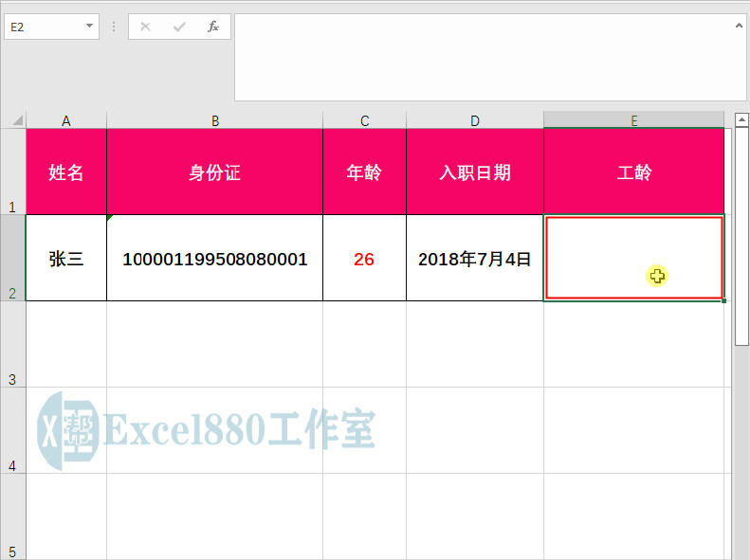Select column D header
Image resolution: width=750 pixels, height=560 pixels.
[x=475, y=120]
